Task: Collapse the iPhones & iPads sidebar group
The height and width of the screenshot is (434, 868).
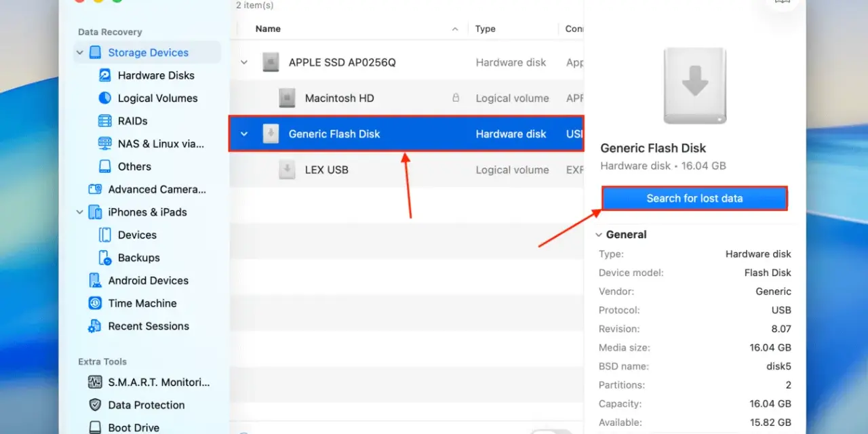Action: 80,212
